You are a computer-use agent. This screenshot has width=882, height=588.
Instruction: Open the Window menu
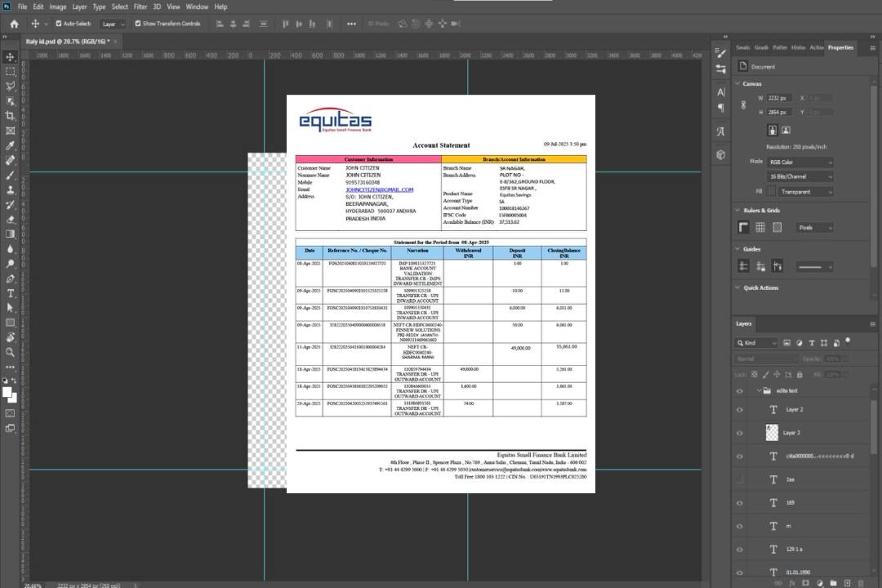coord(197,7)
